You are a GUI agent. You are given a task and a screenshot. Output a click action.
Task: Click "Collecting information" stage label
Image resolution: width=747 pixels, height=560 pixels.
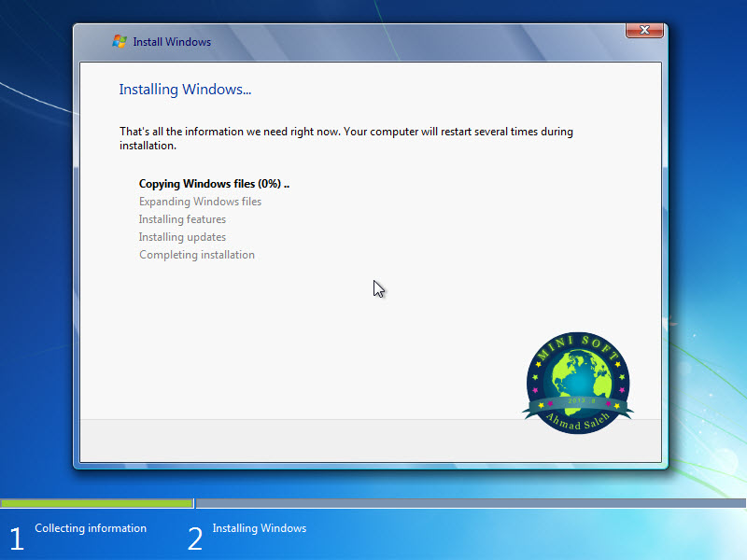coord(91,528)
